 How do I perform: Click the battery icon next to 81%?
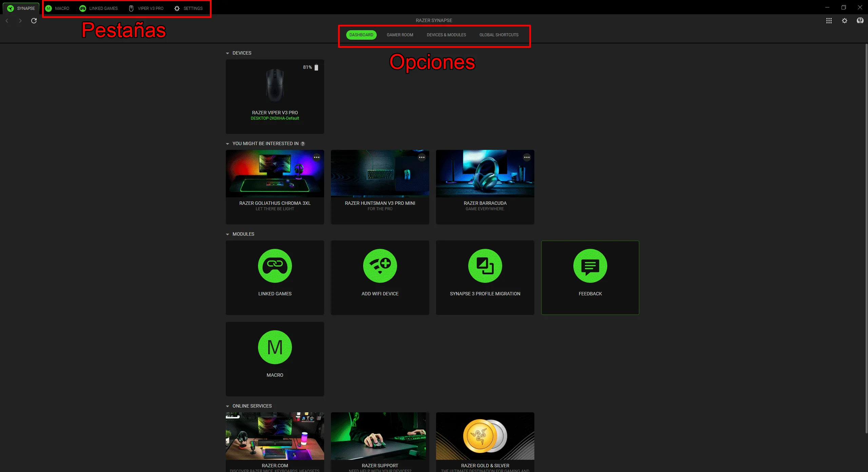click(x=316, y=67)
